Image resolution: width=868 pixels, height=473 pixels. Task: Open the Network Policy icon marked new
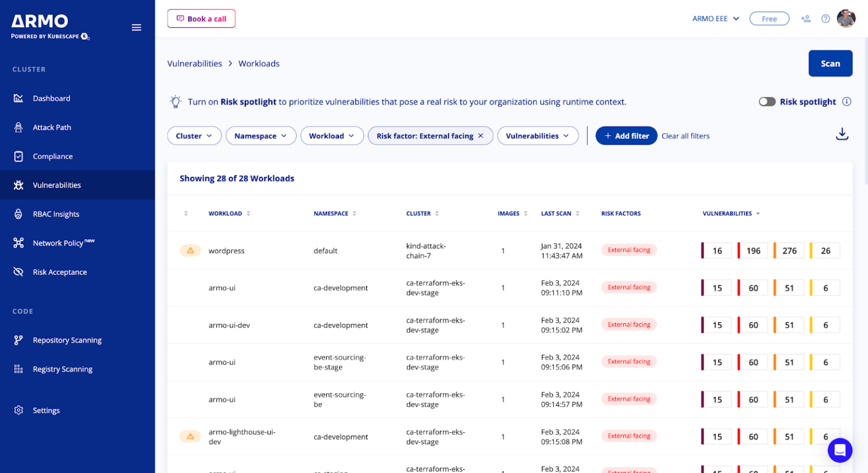tap(19, 242)
